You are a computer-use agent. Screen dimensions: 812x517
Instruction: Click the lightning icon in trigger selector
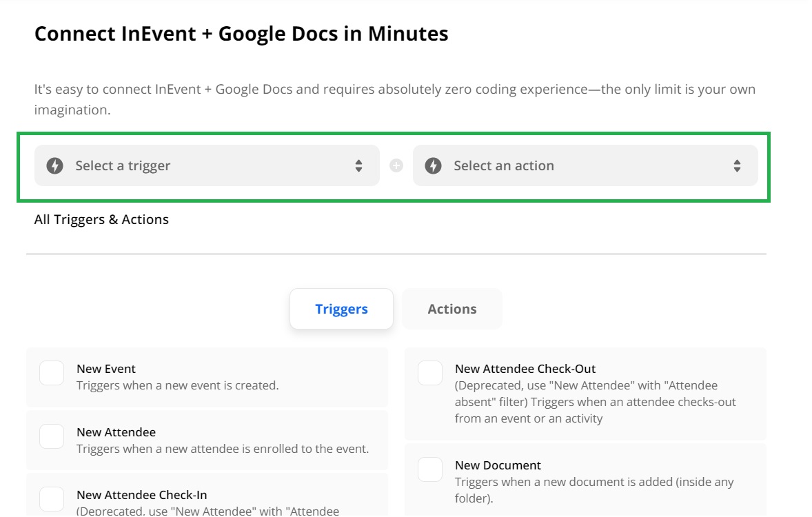click(x=55, y=165)
